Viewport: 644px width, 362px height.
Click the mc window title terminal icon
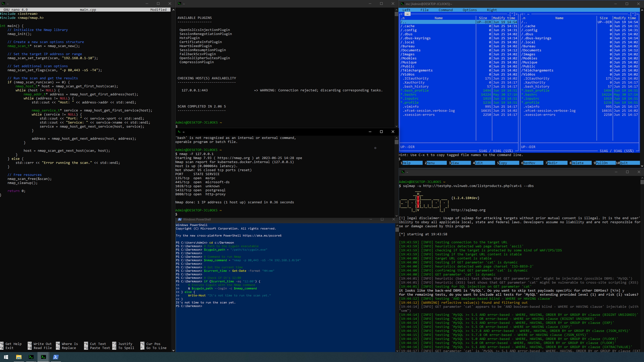[402, 4]
